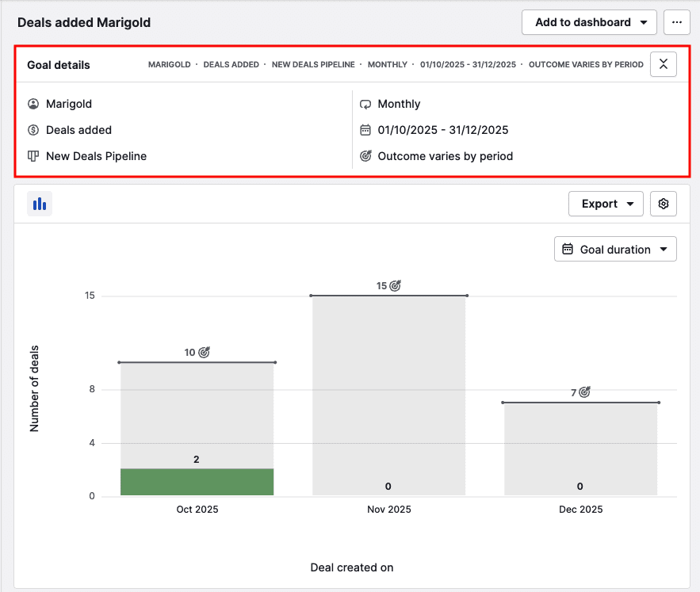Click the November 2025 grey goal bar
This screenshot has width=700, height=592.
coord(388,388)
